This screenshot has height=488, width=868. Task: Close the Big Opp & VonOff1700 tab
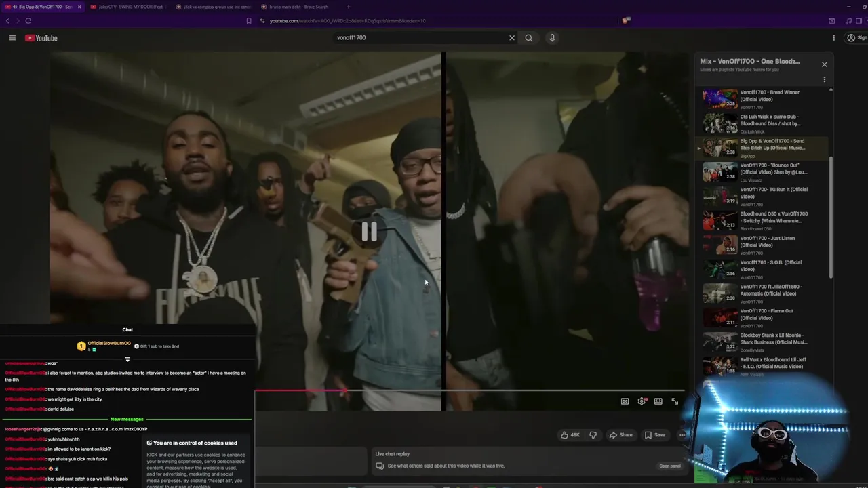[x=79, y=7]
